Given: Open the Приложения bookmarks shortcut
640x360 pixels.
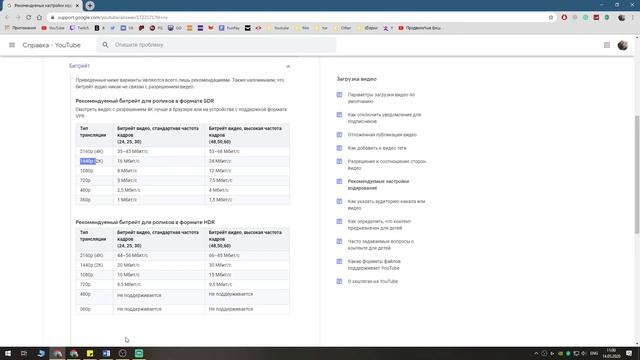Looking at the screenshot, I should click(x=20, y=28).
